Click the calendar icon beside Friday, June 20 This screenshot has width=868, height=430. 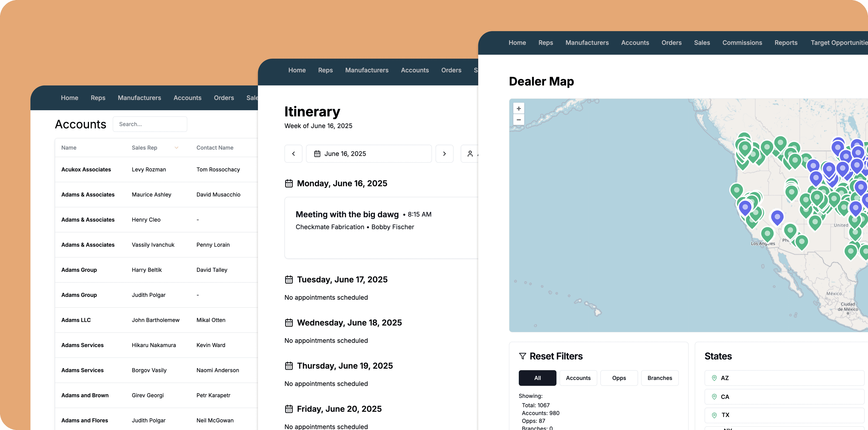[289, 409]
